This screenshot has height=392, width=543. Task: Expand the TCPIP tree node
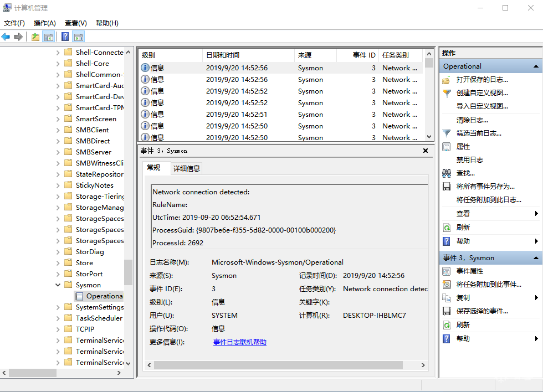[58, 329]
